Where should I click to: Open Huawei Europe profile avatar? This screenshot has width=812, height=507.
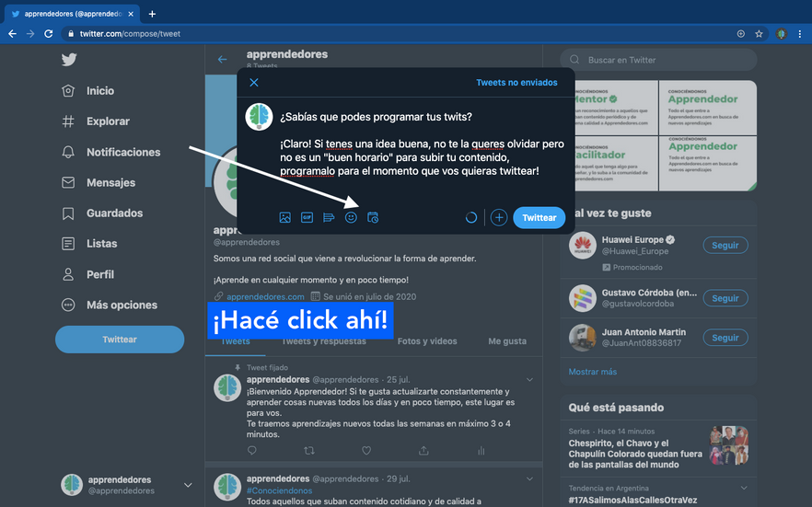[x=583, y=246]
